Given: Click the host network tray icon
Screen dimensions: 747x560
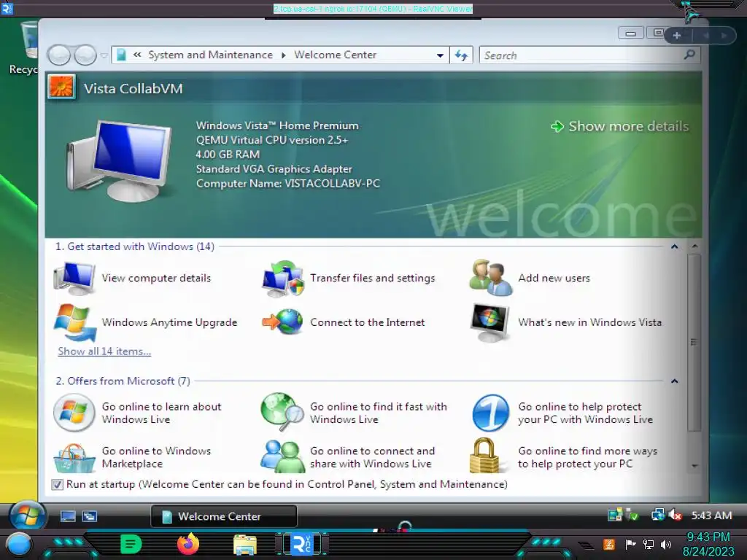Looking at the screenshot, I should point(648,544).
